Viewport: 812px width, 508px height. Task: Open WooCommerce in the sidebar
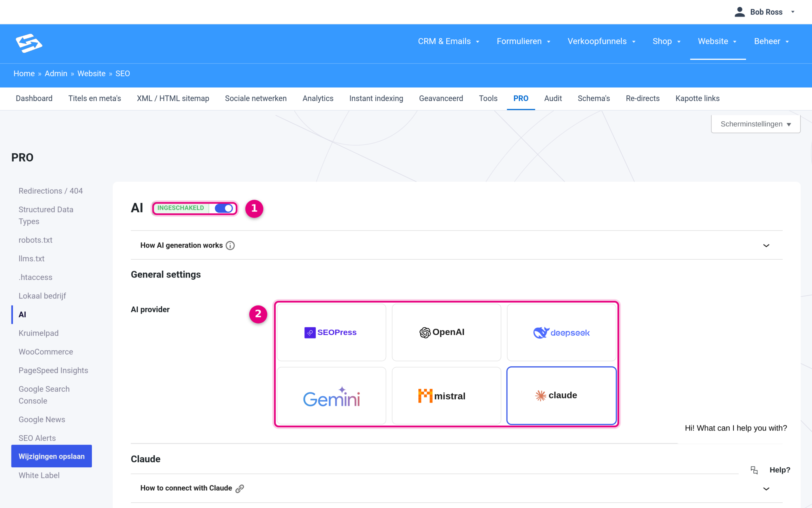tap(46, 352)
